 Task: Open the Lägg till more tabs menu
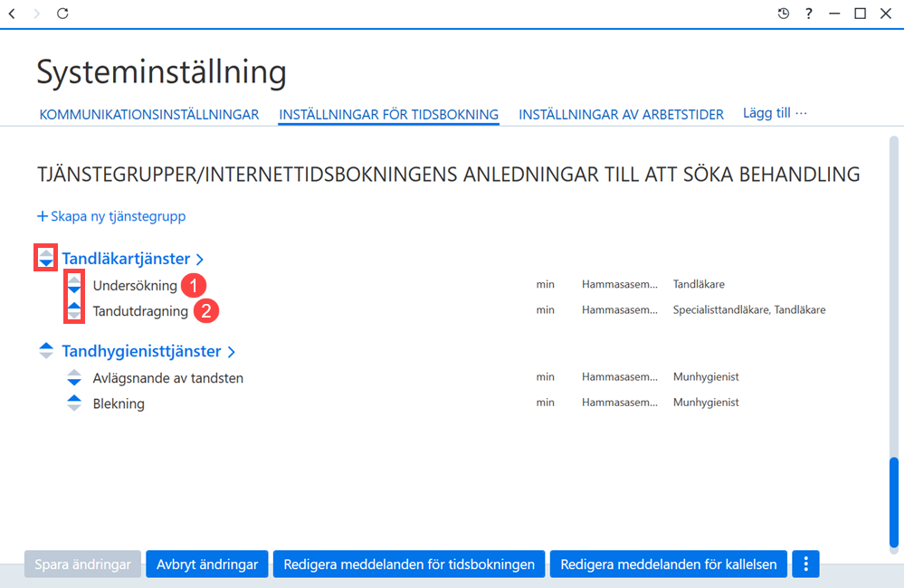(x=775, y=113)
